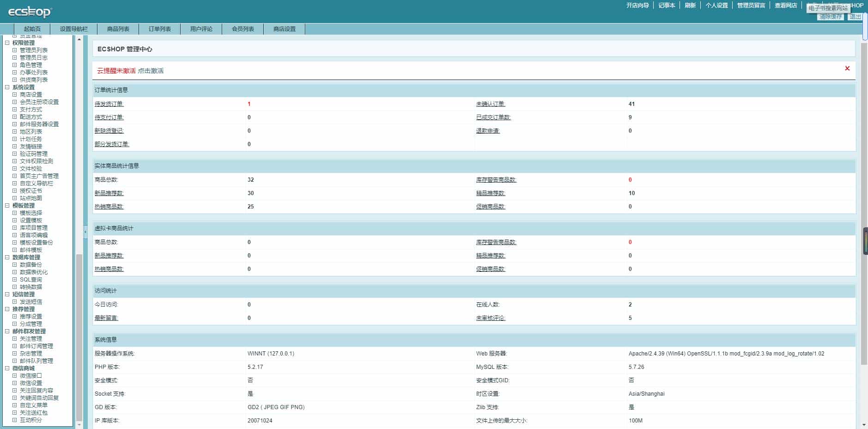The image size is (868, 429).
Task: Click the sidebar scrollbar up arrow
Action: [79, 40]
